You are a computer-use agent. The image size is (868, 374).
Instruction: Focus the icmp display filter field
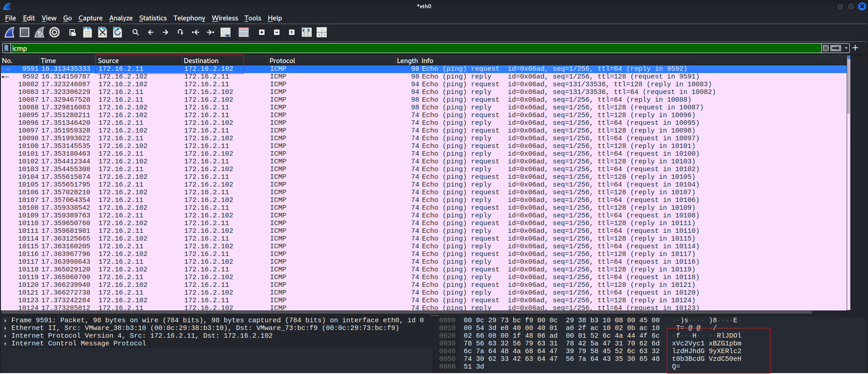point(415,48)
